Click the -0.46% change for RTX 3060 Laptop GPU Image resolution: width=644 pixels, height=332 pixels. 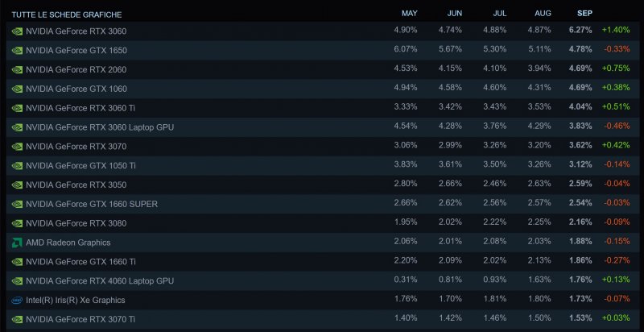617,127
